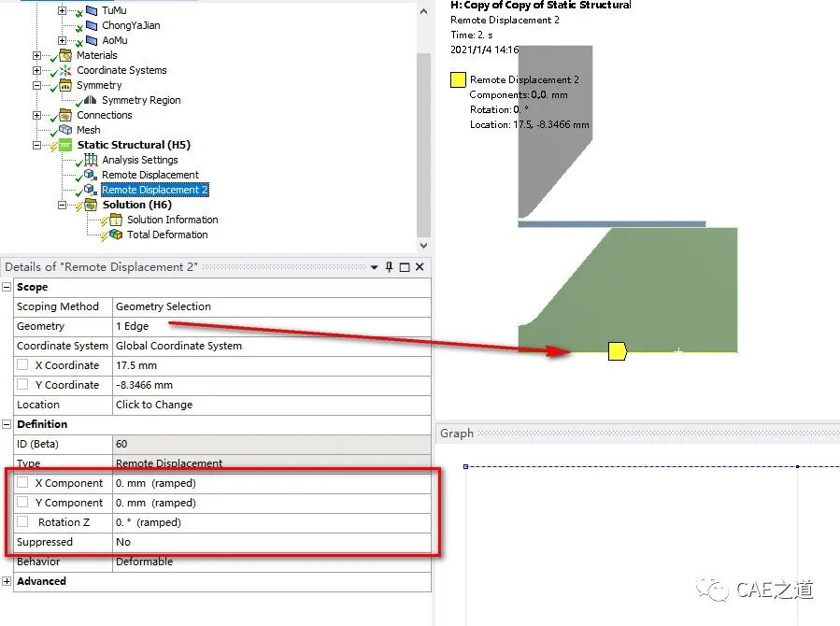Click the tree scrollbar up arrow
This screenshot has height=626, width=840.
pyautogui.click(x=424, y=10)
